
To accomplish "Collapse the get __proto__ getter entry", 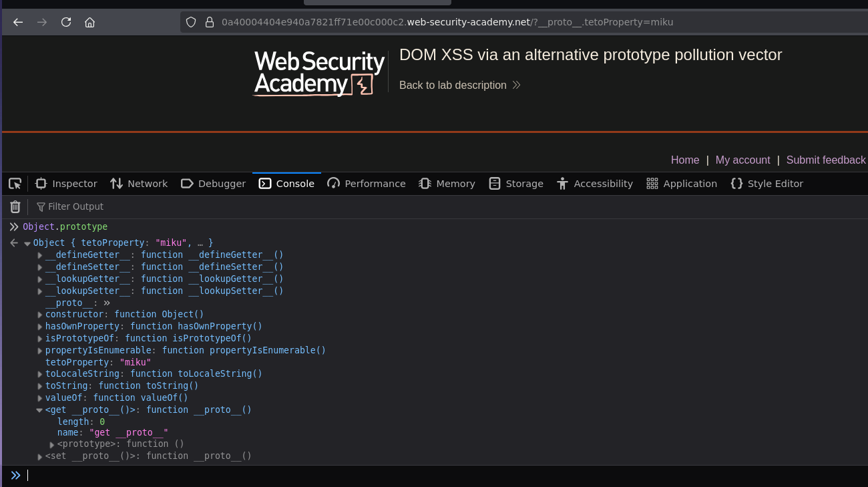I will [39, 410].
